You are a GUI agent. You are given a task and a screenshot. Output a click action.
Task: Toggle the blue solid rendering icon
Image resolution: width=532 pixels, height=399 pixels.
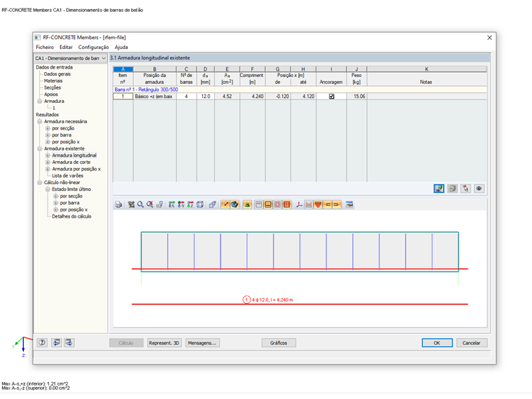point(234,204)
